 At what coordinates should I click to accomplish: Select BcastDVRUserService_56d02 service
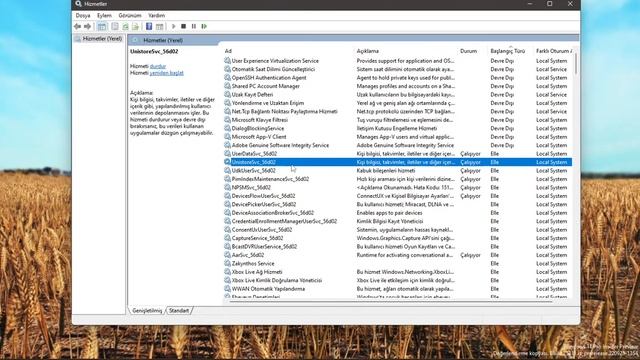[x=264, y=247]
